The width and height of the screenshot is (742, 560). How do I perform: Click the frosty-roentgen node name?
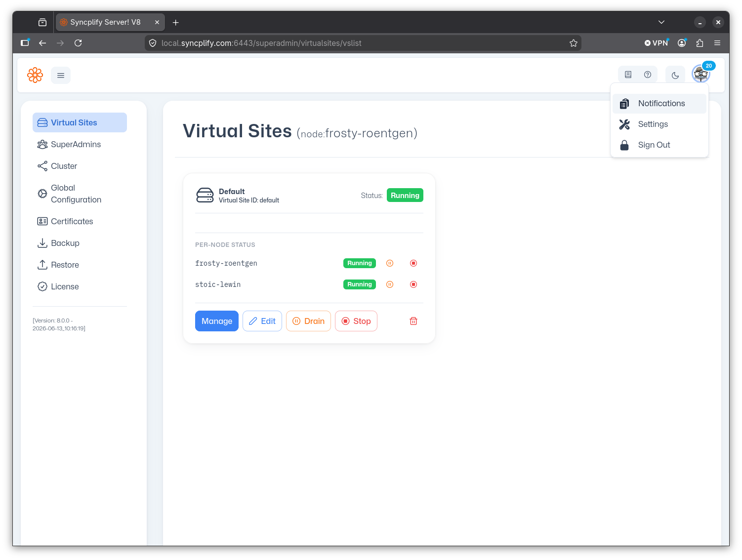click(226, 263)
